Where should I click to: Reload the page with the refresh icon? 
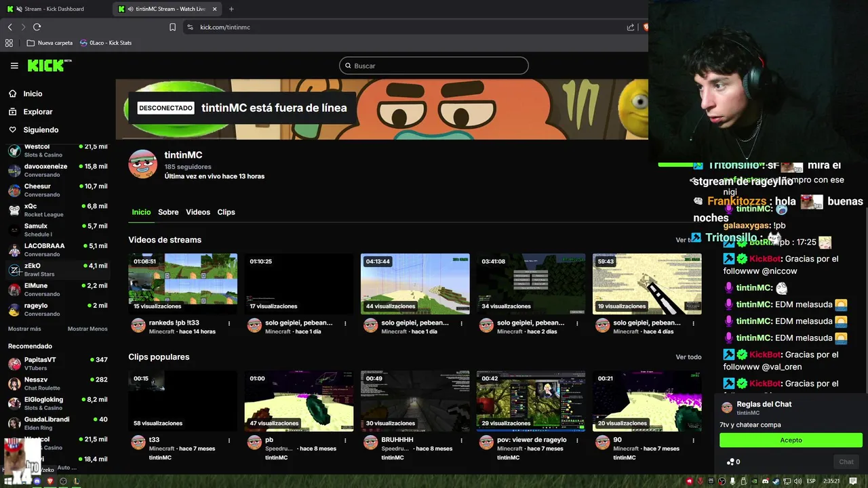[x=37, y=27]
